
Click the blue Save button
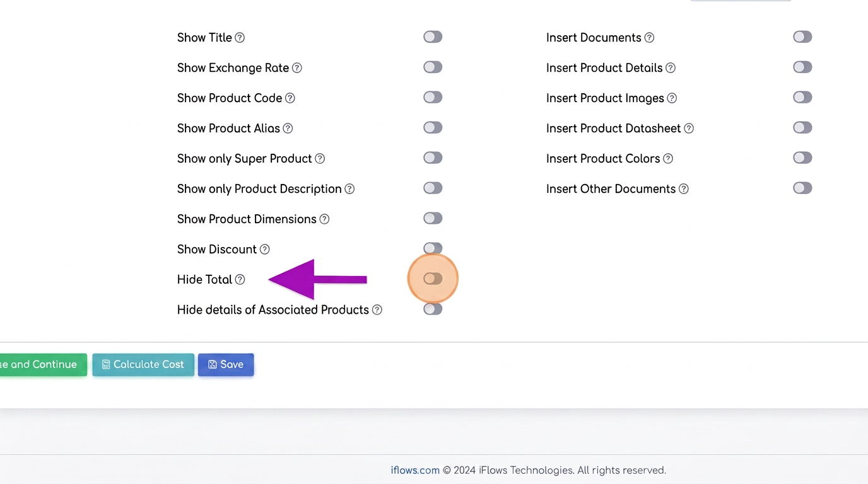pos(226,365)
